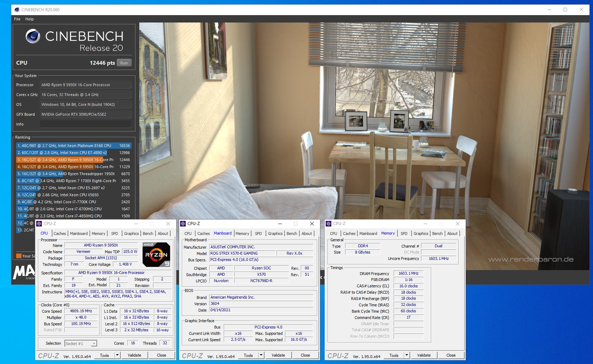Select ranking row Xeon Platinum 8168 CPU

(74, 146)
